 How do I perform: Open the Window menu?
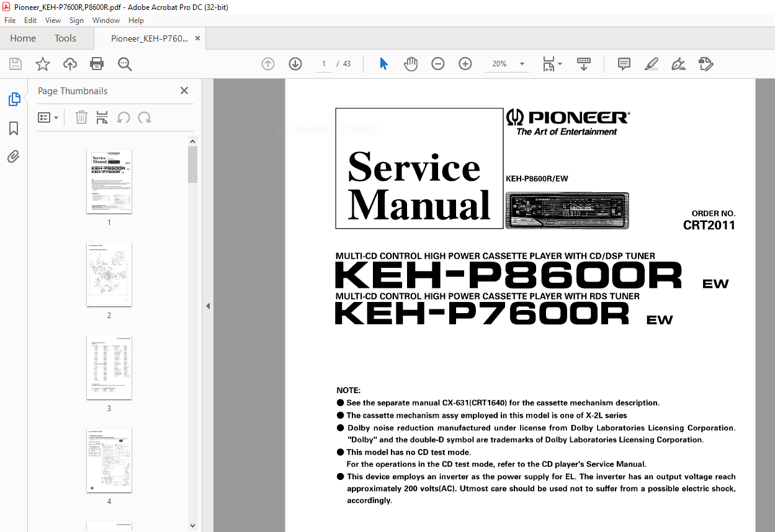pos(106,20)
